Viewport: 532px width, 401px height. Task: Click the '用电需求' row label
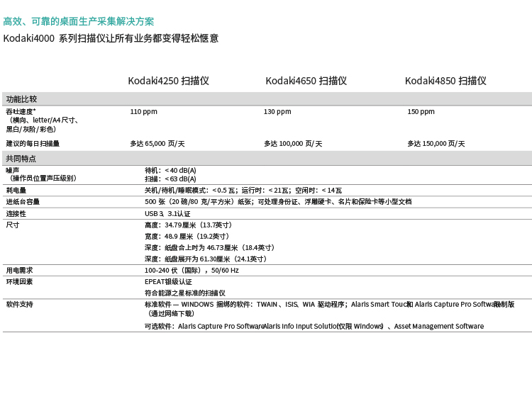19,270
